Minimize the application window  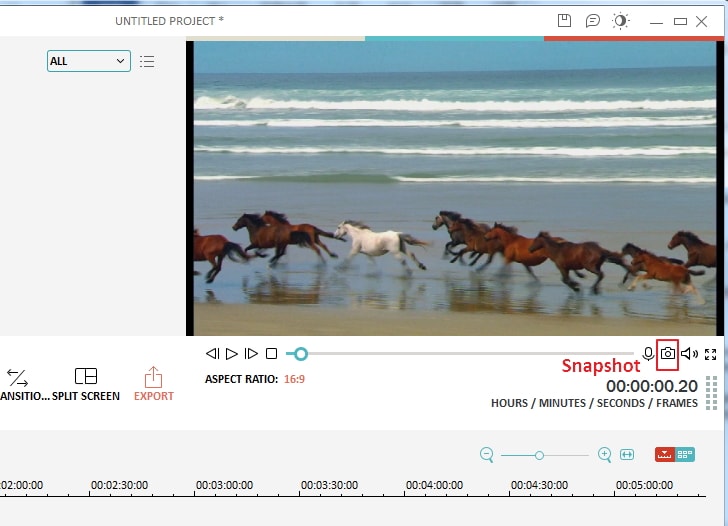point(656,21)
